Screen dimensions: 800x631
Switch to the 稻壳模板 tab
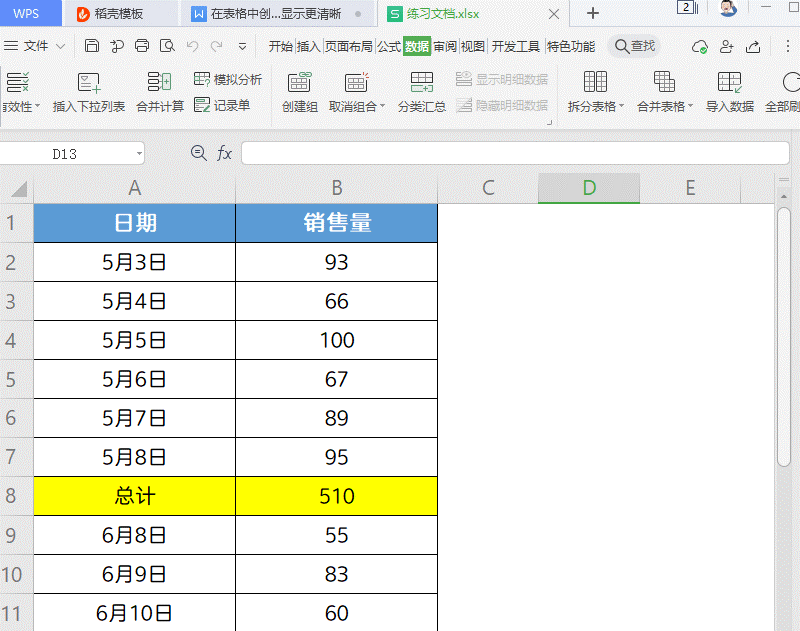(x=118, y=14)
